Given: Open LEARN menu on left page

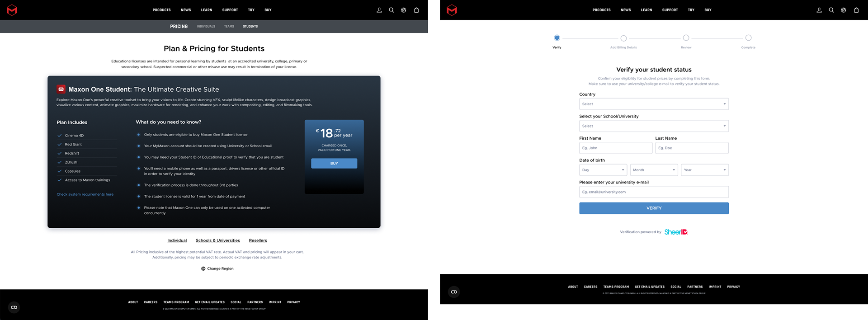Looking at the screenshot, I should (x=207, y=10).
